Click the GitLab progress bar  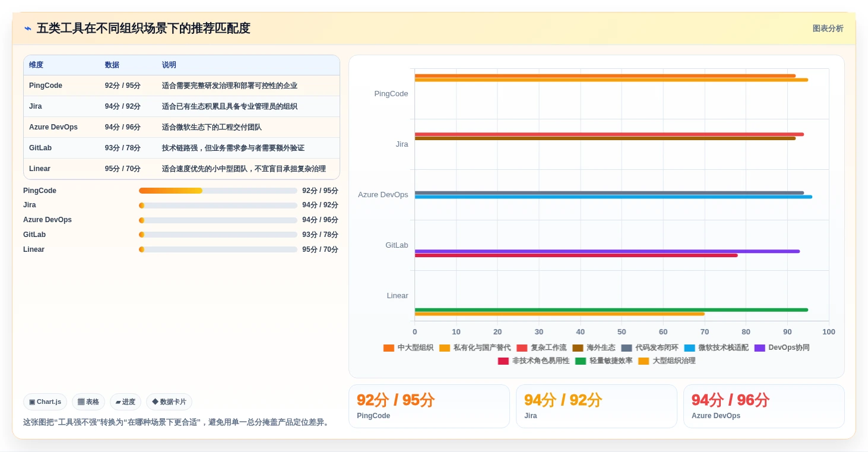(x=218, y=235)
